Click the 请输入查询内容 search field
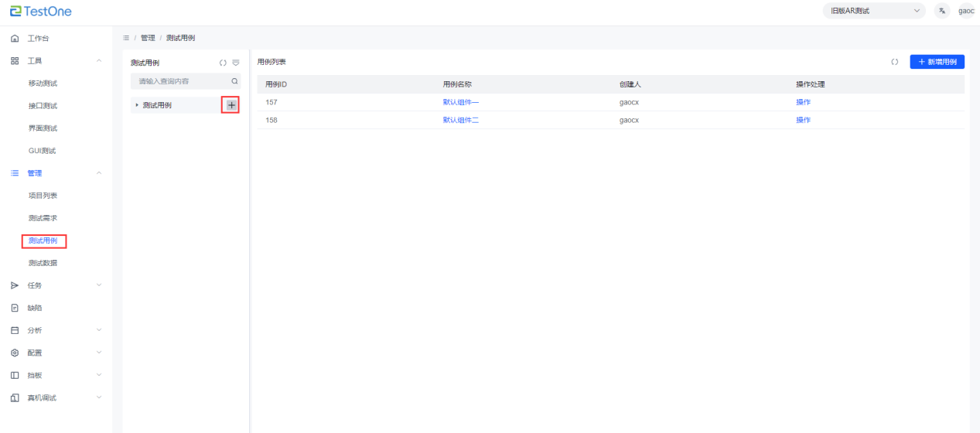 [181, 81]
